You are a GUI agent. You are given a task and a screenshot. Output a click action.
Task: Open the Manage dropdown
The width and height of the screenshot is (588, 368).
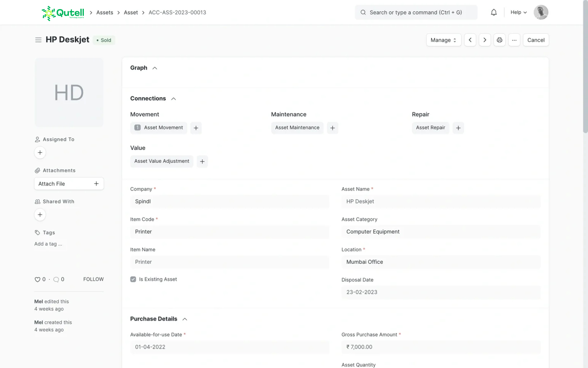click(443, 40)
